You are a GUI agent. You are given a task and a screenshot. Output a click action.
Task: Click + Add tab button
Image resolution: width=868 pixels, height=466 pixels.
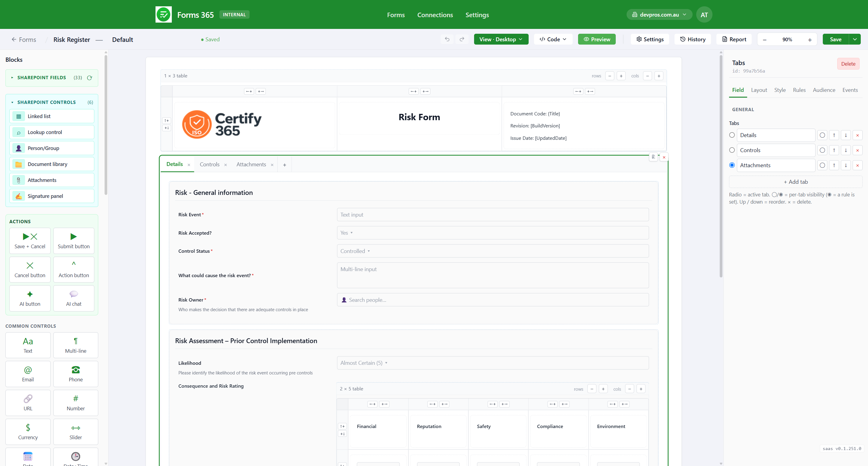point(796,182)
